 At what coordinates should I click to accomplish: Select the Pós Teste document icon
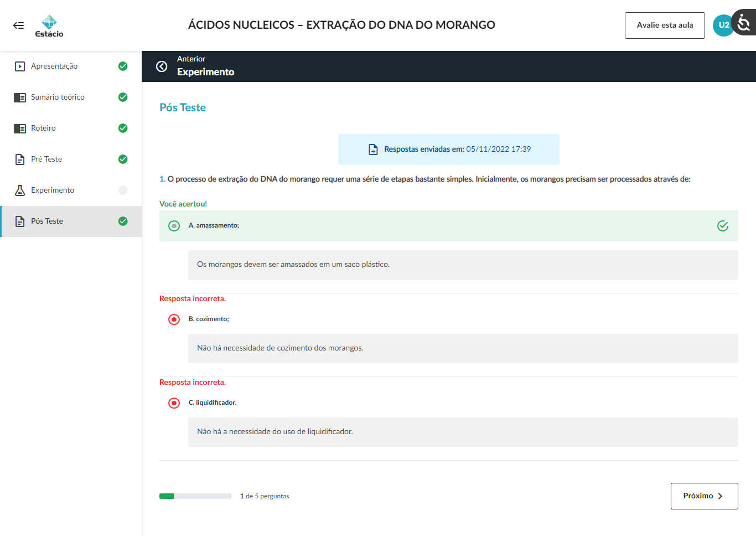[x=20, y=221]
